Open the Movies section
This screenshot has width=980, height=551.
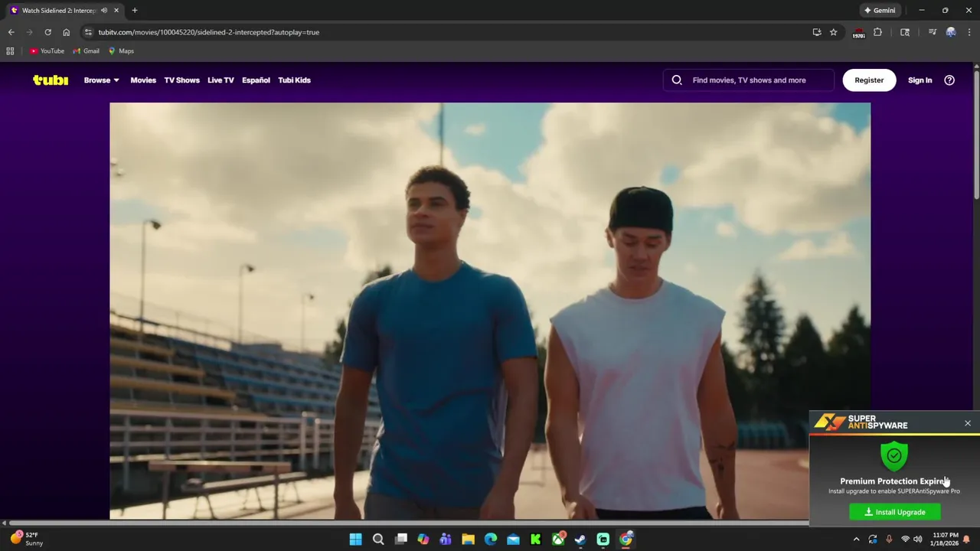click(x=143, y=80)
